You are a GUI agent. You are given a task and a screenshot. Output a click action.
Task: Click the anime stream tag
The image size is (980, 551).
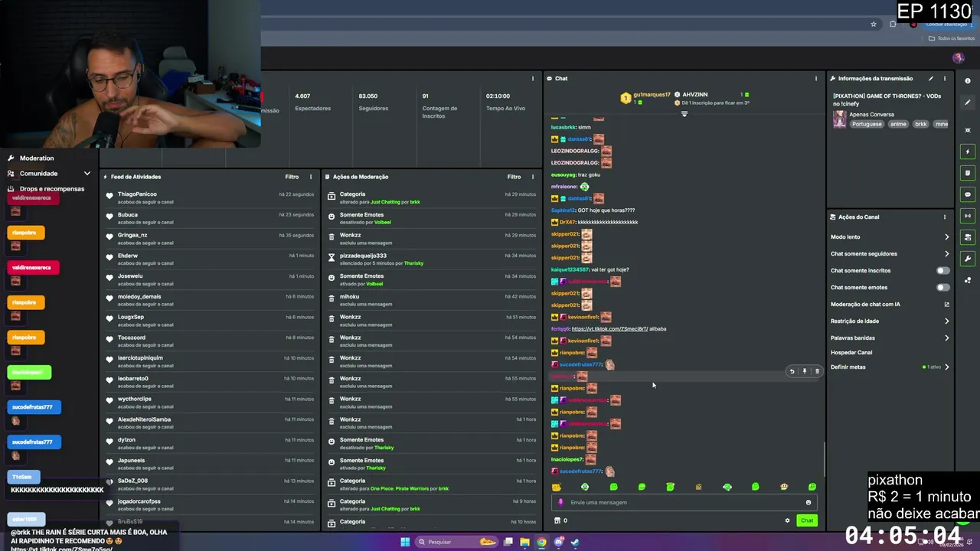click(x=898, y=124)
